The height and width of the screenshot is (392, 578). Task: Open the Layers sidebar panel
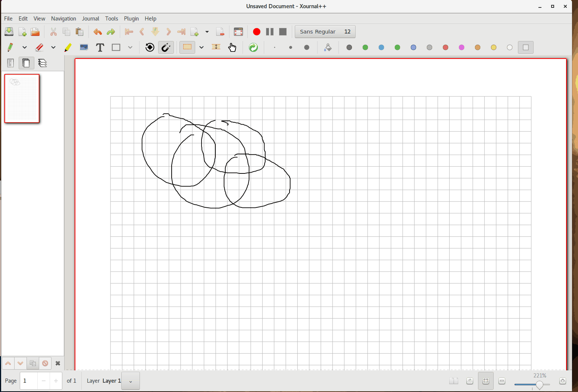(x=43, y=63)
